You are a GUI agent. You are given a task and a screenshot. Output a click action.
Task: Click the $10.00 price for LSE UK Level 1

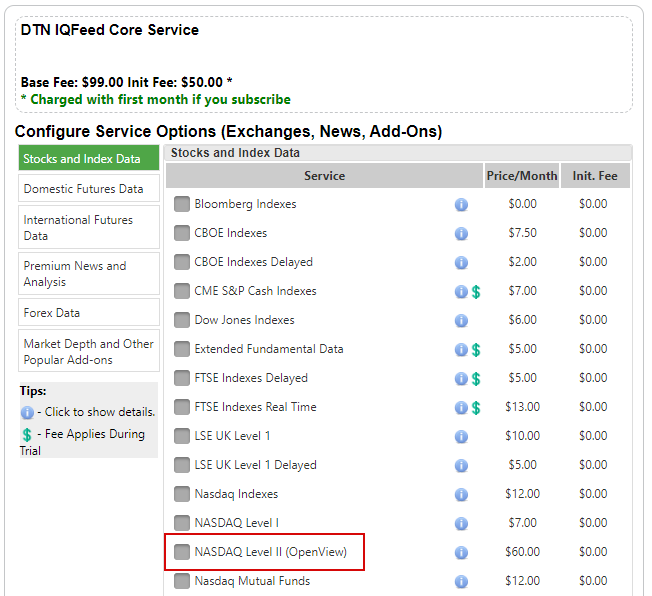coord(522,436)
